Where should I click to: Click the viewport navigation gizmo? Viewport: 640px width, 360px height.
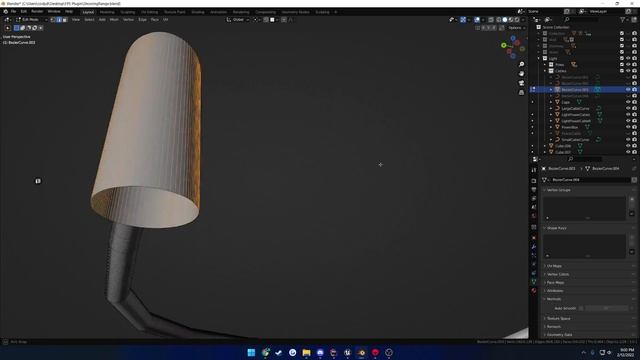[x=513, y=47]
